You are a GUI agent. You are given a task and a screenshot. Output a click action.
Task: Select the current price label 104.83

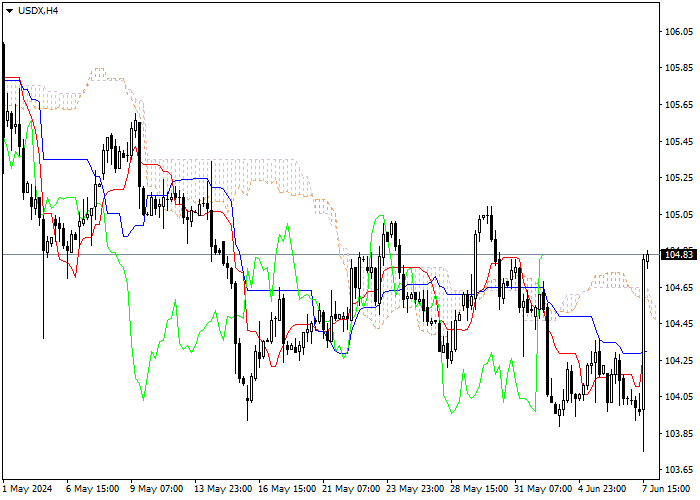click(679, 255)
